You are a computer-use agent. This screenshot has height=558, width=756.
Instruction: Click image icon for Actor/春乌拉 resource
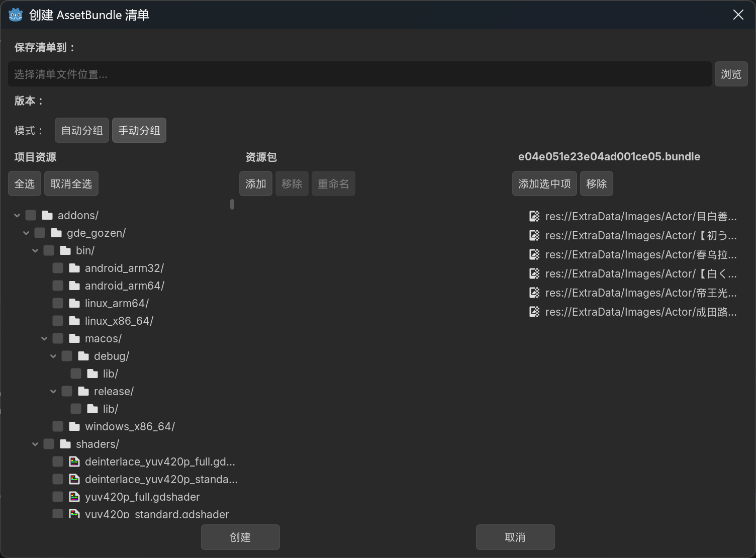click(x=534, y=255)
